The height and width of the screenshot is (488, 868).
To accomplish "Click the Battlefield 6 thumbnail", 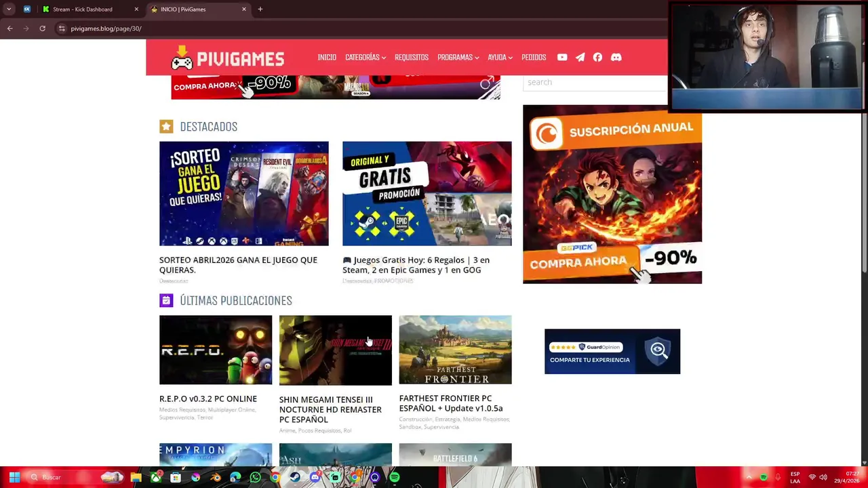I will coord(456,455).
